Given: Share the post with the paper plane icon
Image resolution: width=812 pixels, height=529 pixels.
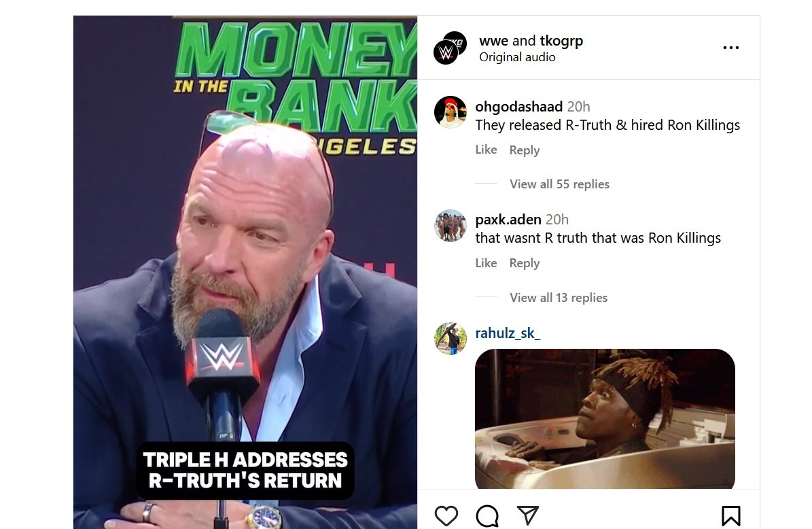Looking at the screenshot, I should point(528,515).
